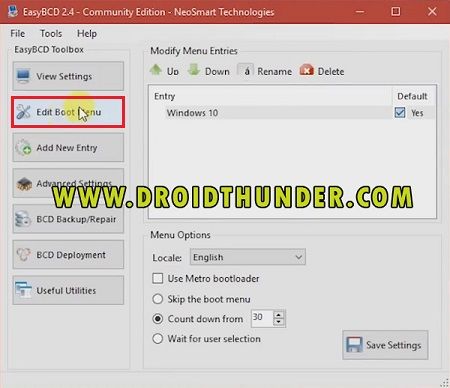
Task: Click the Rename entry icon
Action: (x=245, y=70)
